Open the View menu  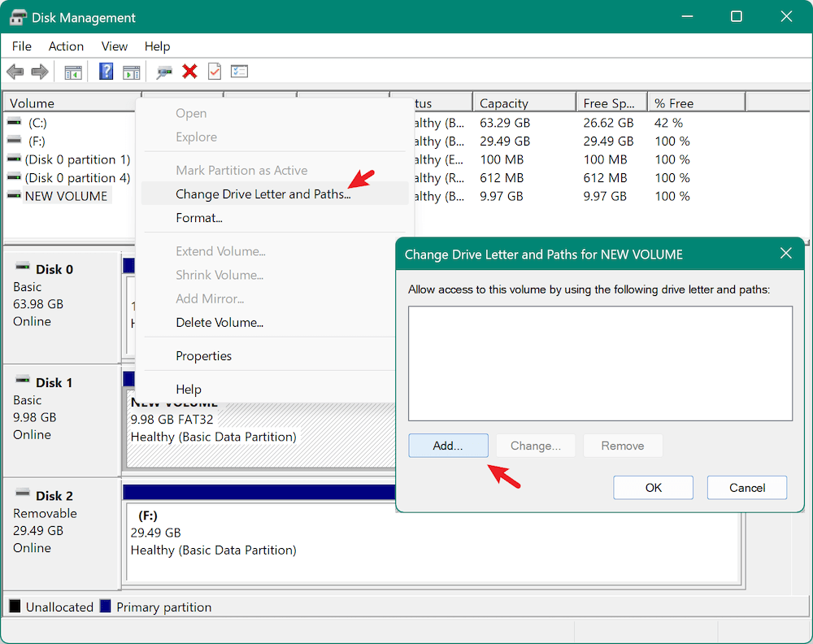click(114, 46)
